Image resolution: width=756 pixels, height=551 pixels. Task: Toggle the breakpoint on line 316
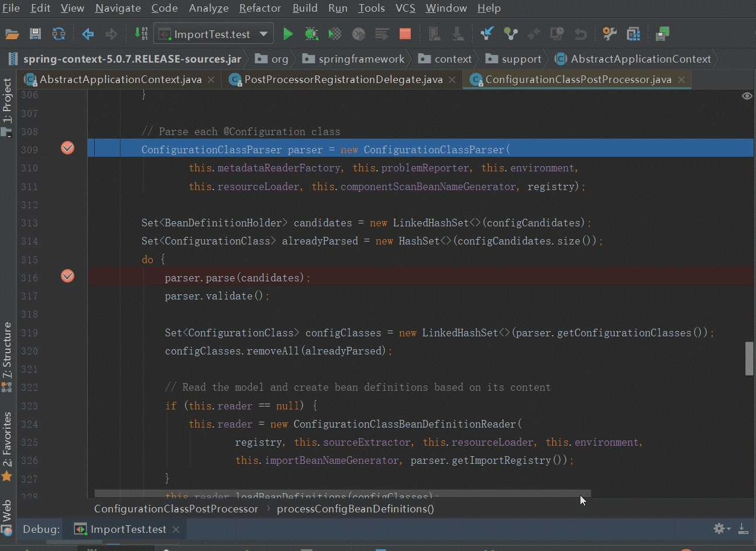coord(68,275)
